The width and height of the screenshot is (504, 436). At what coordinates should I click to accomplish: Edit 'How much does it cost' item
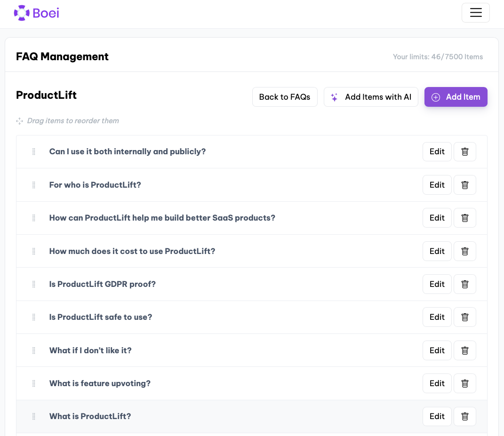[x=437, y=251]
